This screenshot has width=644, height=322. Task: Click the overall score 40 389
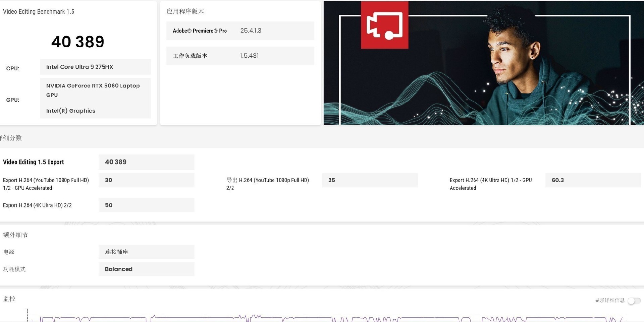point(77,42)
